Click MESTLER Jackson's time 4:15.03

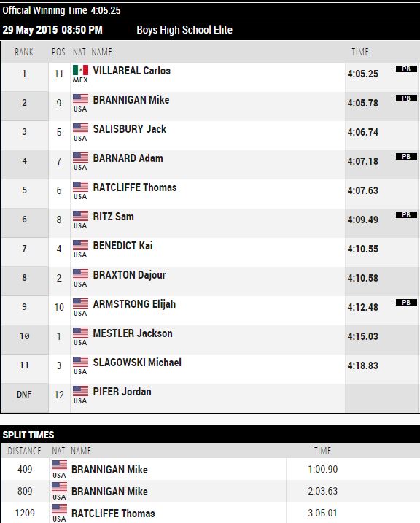click(362, 336)
